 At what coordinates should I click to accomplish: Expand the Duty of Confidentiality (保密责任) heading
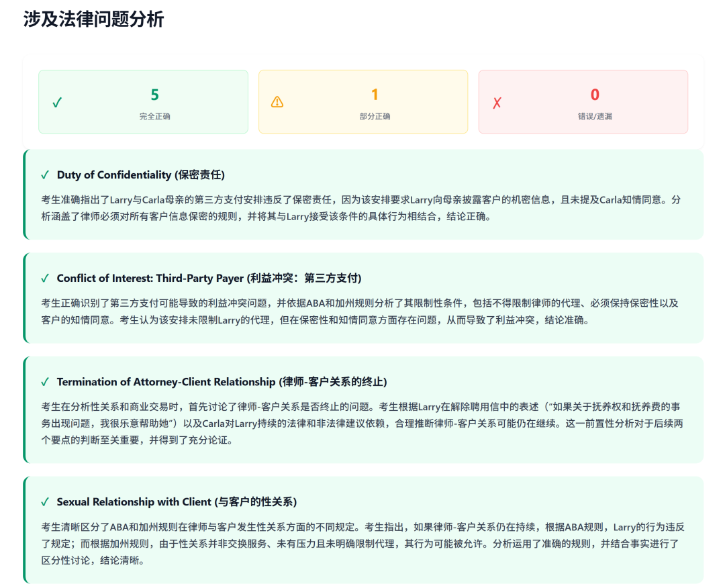coord(141,175)
